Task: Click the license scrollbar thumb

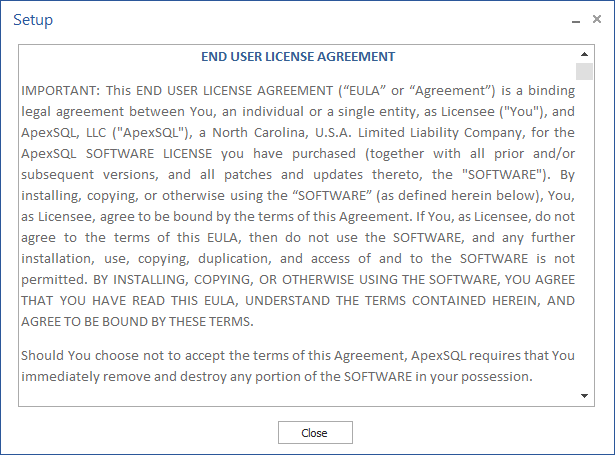Action: (x=584, y=71)
